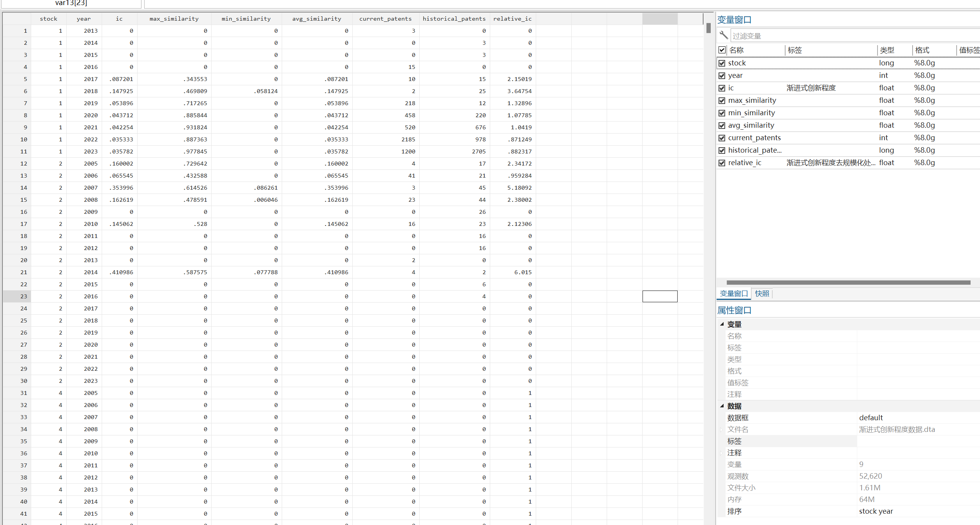Select the current_patents variable row
Screen dimensions: 980x525
pos(754,138)
